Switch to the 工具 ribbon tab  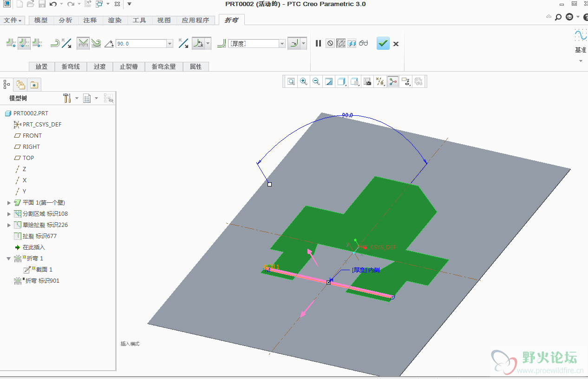click(139, 20)
